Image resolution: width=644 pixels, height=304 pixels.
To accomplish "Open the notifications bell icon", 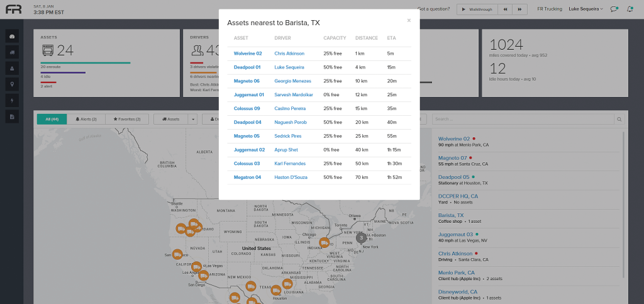I will coord(630,9).
